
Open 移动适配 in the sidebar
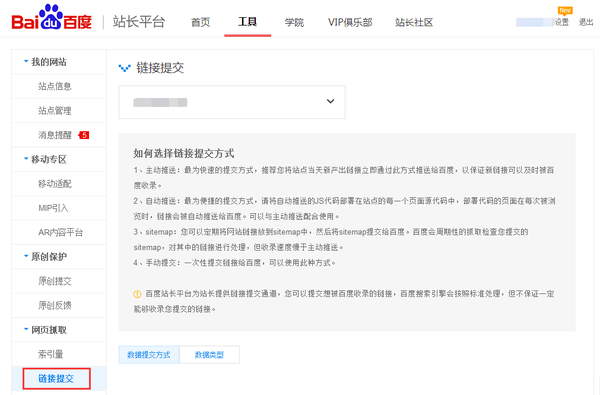click(55, 184)
